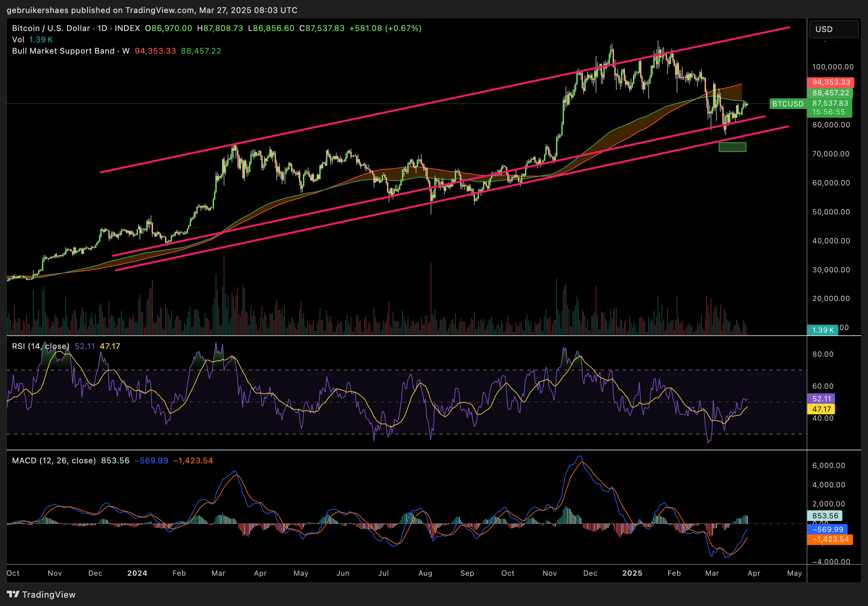Click the Bitcoin / U.S. Dollar symbol title
The height and width of the screenshot is (606, 868).
pyautogui.click(x=51, y=28)
